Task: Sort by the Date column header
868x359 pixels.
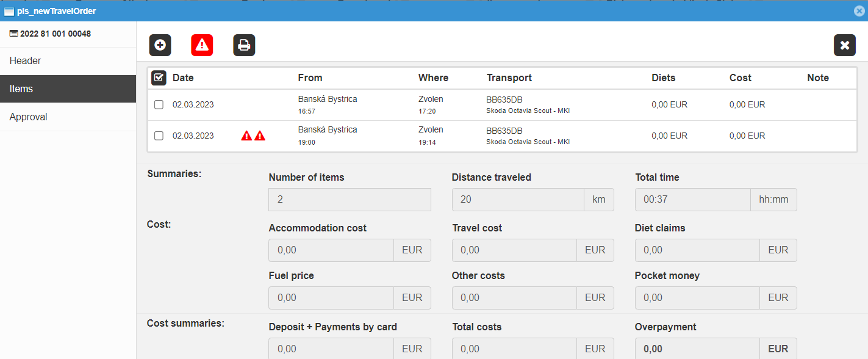Action: [183, 78]
